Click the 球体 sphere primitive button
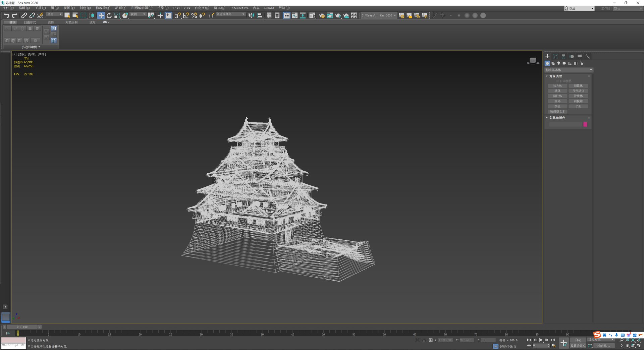The width and height of the screenshot is (644, 350). pos(557,91)
